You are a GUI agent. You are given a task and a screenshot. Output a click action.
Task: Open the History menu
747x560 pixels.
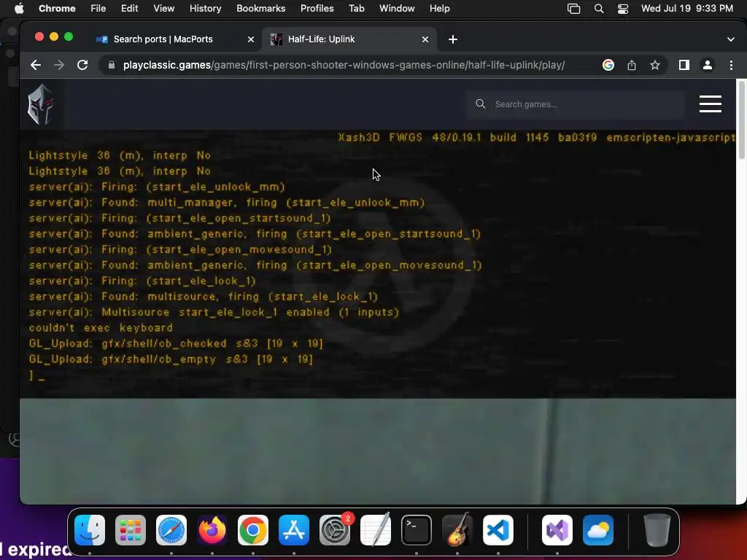click(205, 9)
